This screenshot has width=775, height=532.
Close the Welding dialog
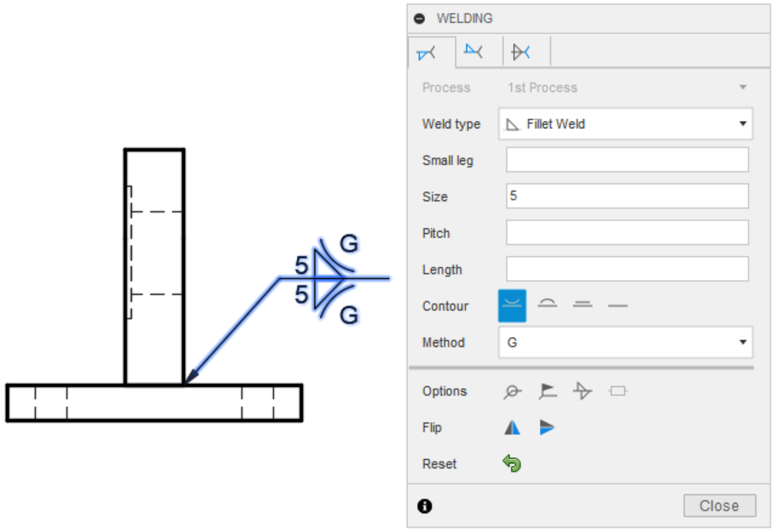tap(720, 506)
